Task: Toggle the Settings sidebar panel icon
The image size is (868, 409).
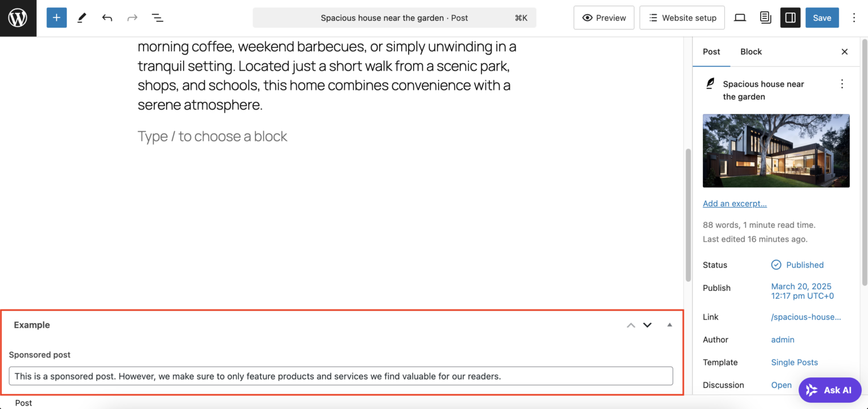Action: point(790,18)
